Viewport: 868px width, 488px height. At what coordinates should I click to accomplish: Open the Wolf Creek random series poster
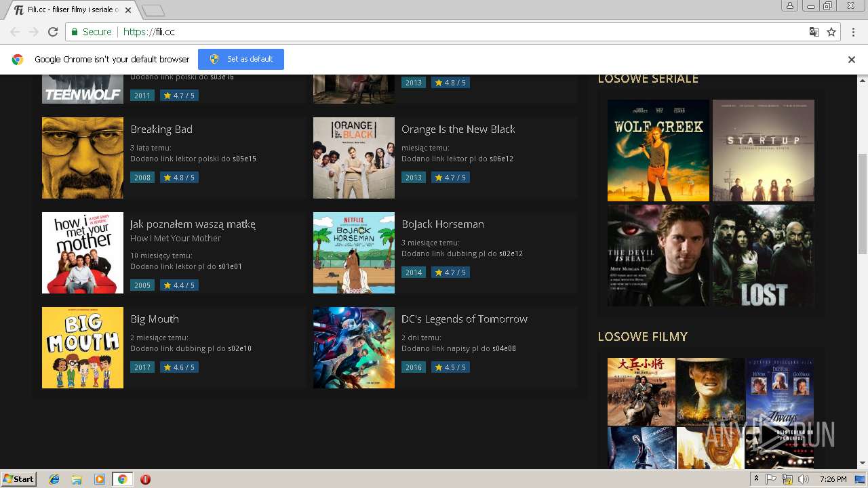click(658, 150)
